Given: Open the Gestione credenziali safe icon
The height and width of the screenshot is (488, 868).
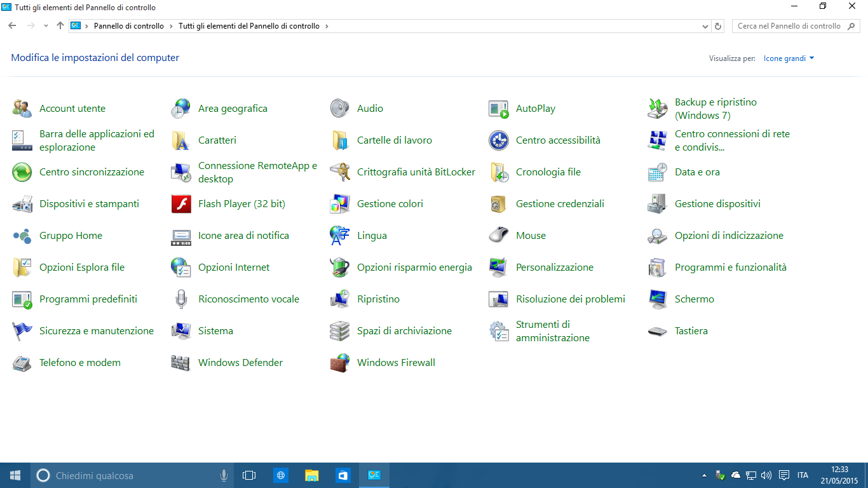Looking at the screenshot, I should [499, 204].
